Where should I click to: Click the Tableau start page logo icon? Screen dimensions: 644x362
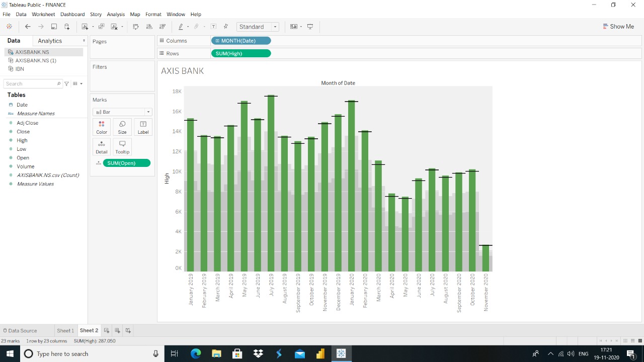9,27
